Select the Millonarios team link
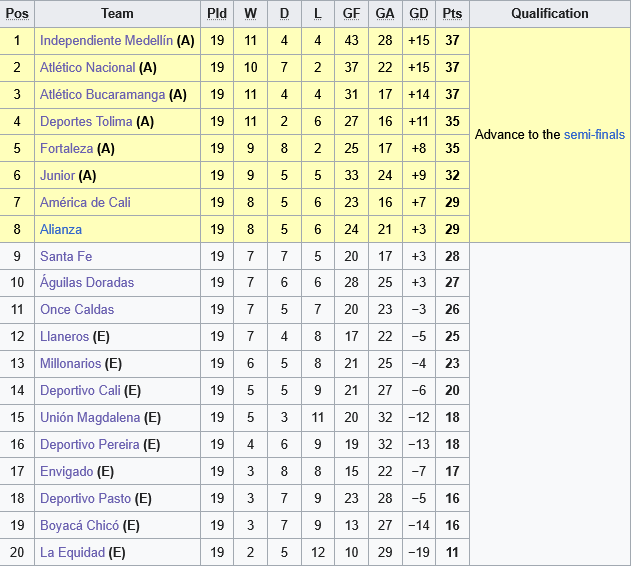 (x=70, y=364)
